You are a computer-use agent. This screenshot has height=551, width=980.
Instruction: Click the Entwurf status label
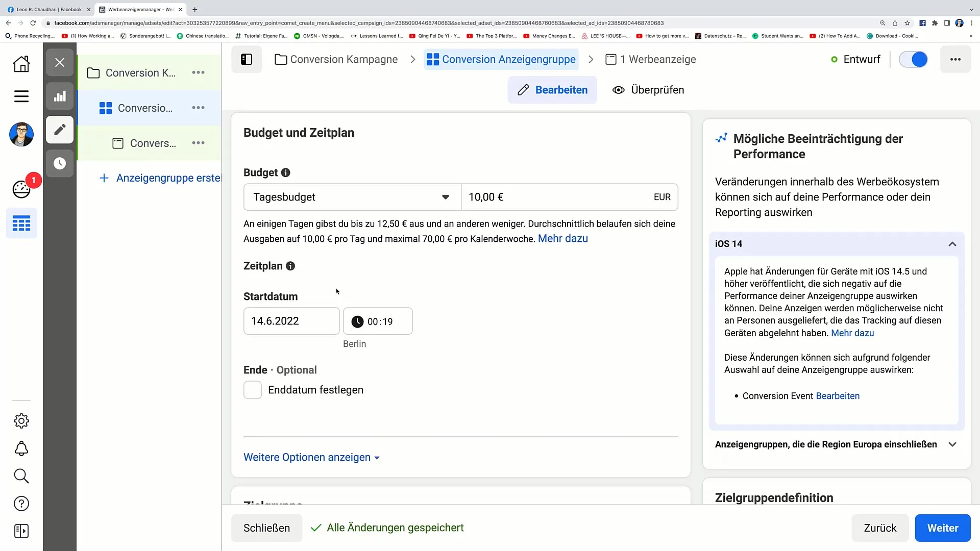(x=862, y=59)
